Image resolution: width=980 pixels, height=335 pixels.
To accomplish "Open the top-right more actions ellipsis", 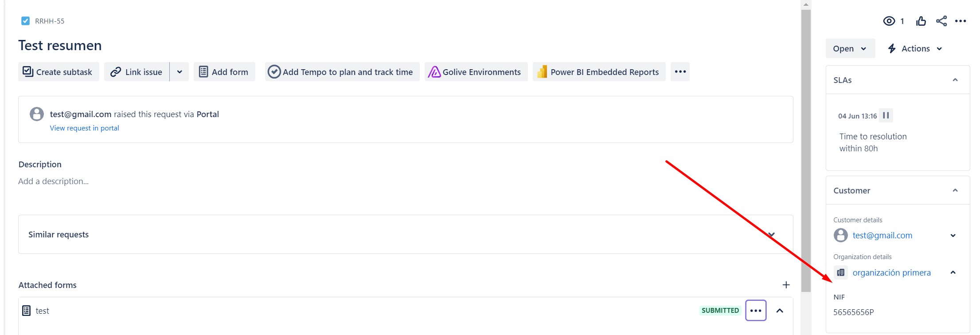I will point(960,21).
